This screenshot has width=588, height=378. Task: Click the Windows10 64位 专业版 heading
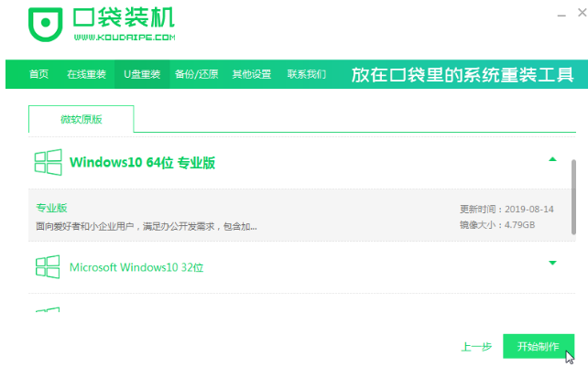pyautogui.click(x=143, y=163)
